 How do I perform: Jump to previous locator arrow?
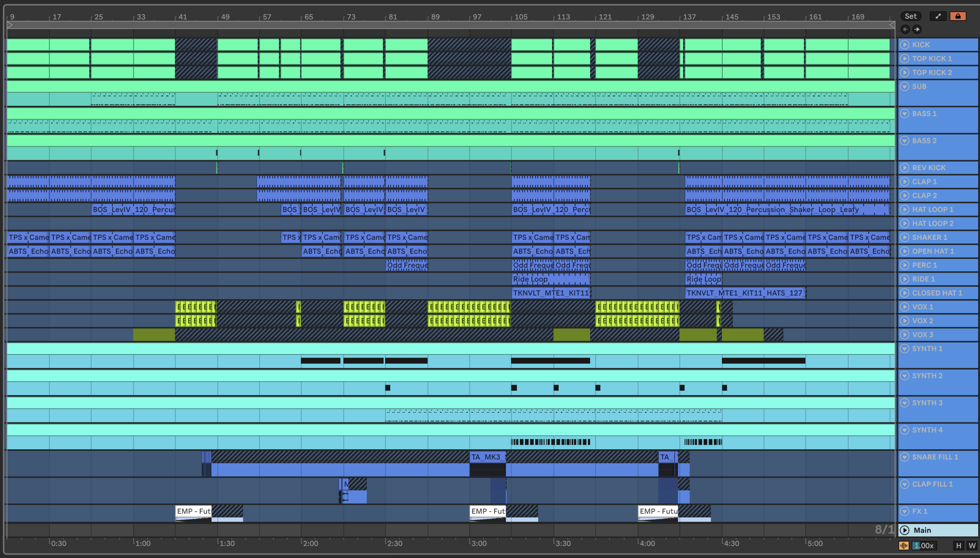click(905, 29)
